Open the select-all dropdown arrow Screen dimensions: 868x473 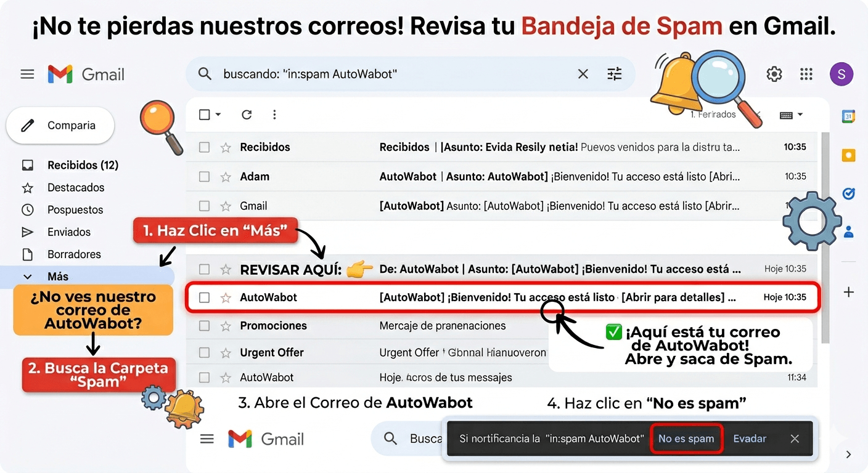click(x=218, y=115)
